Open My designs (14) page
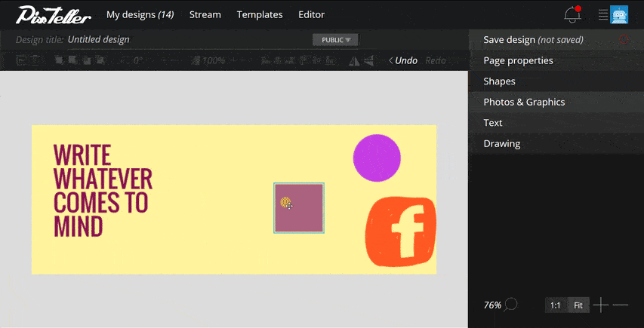 click(x=140, y=15)
